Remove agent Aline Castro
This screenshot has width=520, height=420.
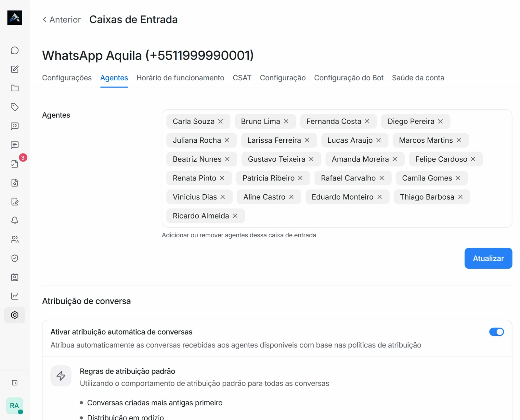pos(291,197)
